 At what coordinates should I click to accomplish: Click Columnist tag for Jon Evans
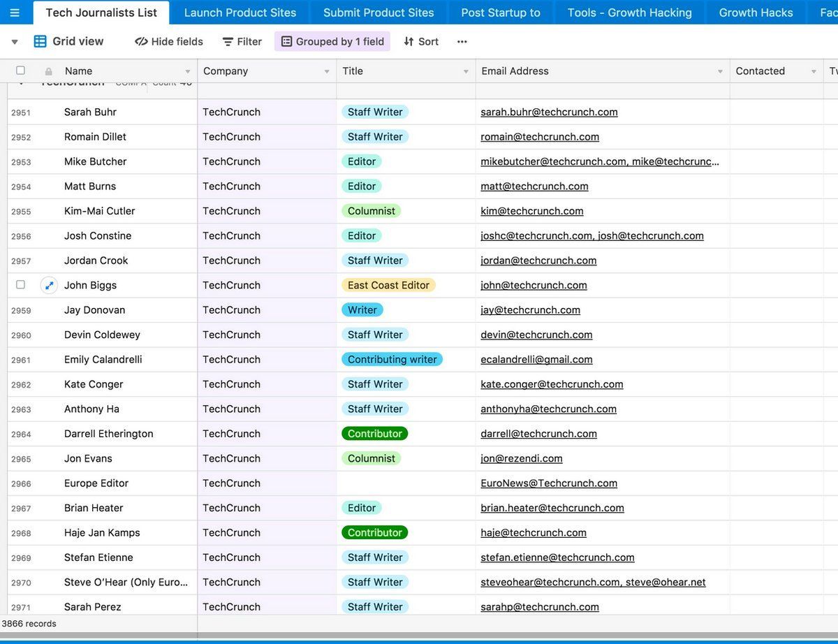(x=372, y=459)
